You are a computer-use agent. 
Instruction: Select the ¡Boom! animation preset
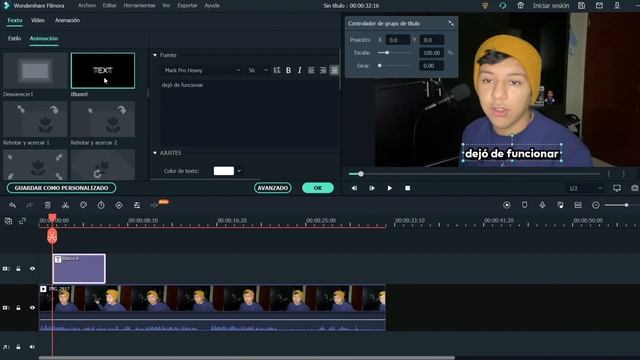coord(103,71)
